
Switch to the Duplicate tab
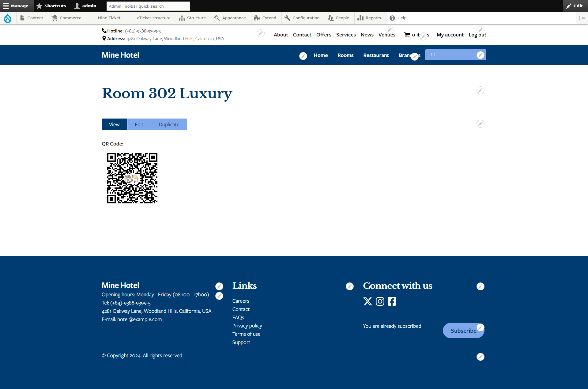[x=169, y=124]
